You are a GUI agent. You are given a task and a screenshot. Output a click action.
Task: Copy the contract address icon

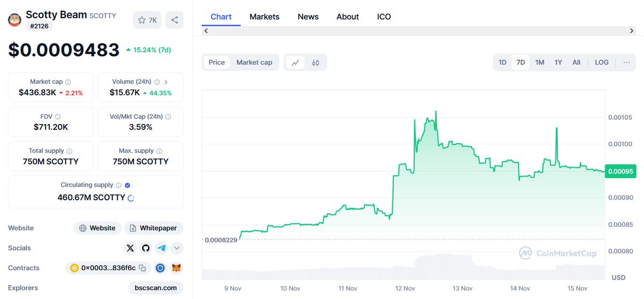pyautogui.click(x=142, y=268)
